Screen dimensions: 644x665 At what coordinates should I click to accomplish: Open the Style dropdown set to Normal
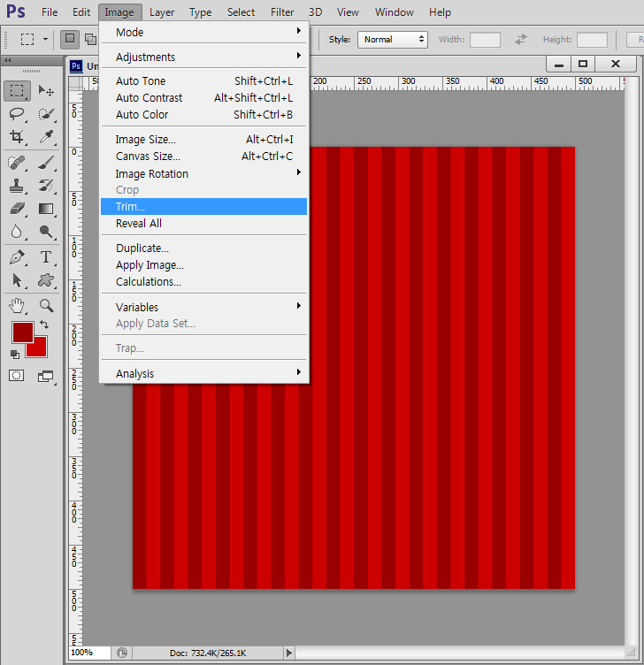(x=393, y=40)
